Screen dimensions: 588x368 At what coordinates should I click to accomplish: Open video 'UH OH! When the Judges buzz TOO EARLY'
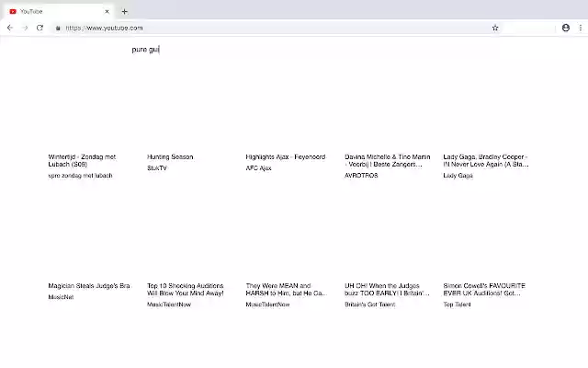coord(387,290)
